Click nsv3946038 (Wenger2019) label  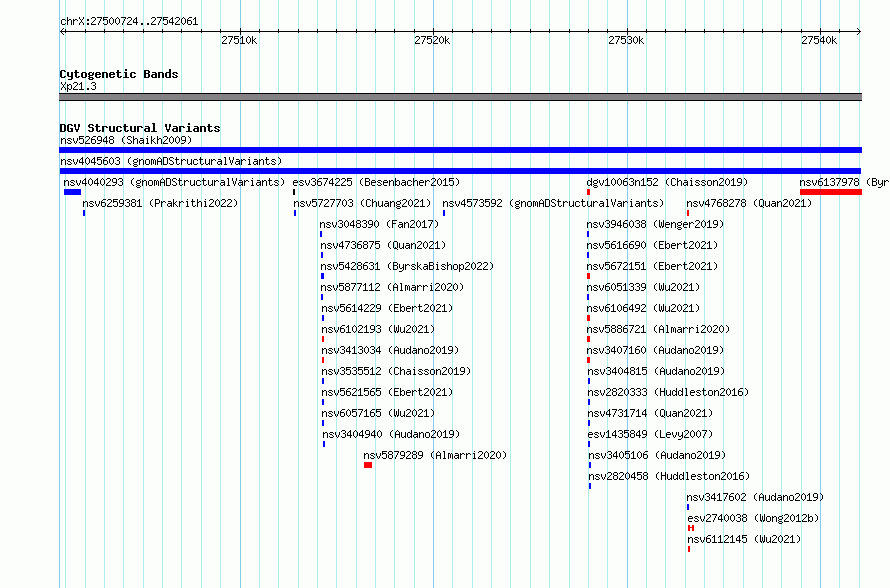(656, 224)
